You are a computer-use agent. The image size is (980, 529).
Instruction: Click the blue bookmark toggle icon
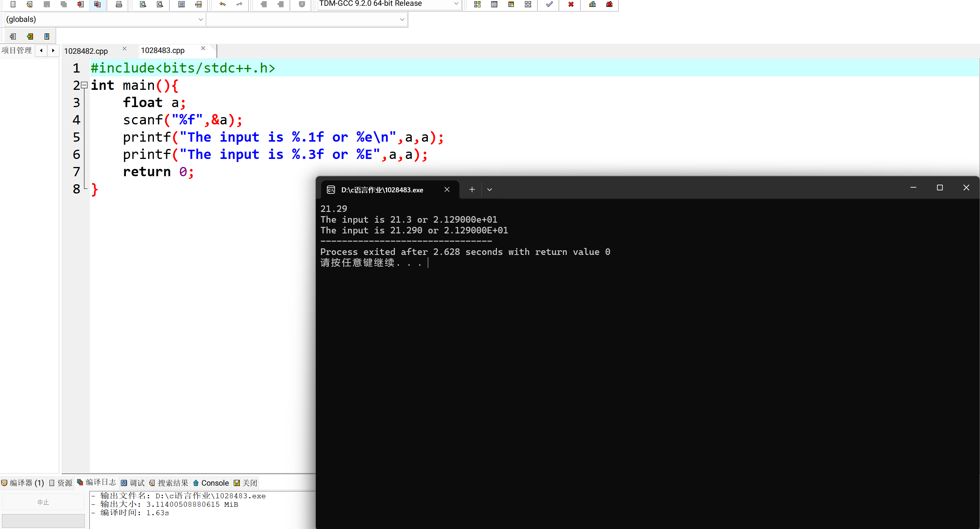coord(47,36)
